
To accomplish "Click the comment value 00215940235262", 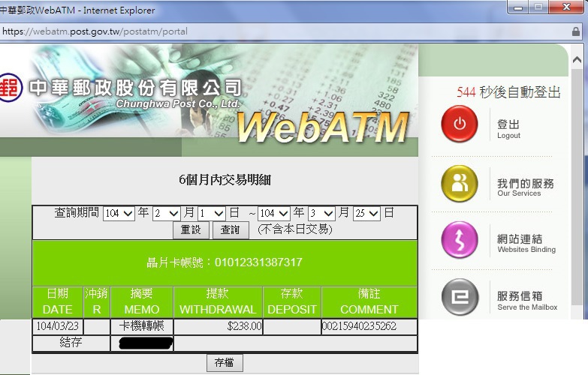I will click(x=359, y=326).
